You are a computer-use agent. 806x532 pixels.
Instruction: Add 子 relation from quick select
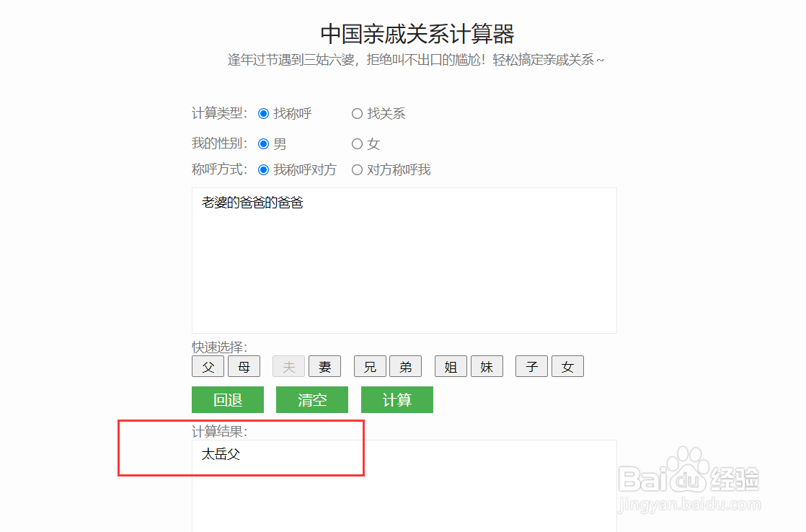tap(531, 366)
